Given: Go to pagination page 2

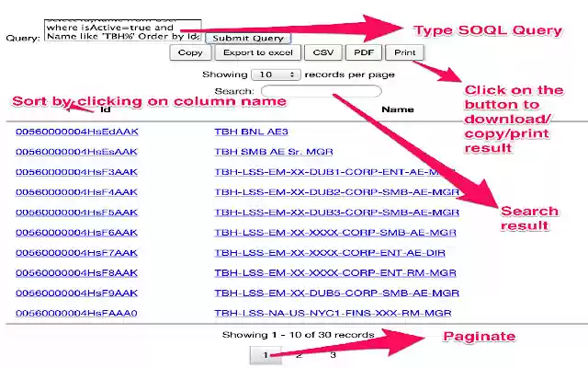Looking at the screenshot, I should [x=299, y=355].
